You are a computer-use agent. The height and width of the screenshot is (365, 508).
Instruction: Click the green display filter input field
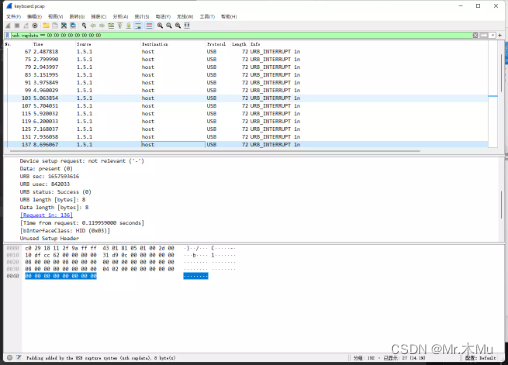click(242, 35)
